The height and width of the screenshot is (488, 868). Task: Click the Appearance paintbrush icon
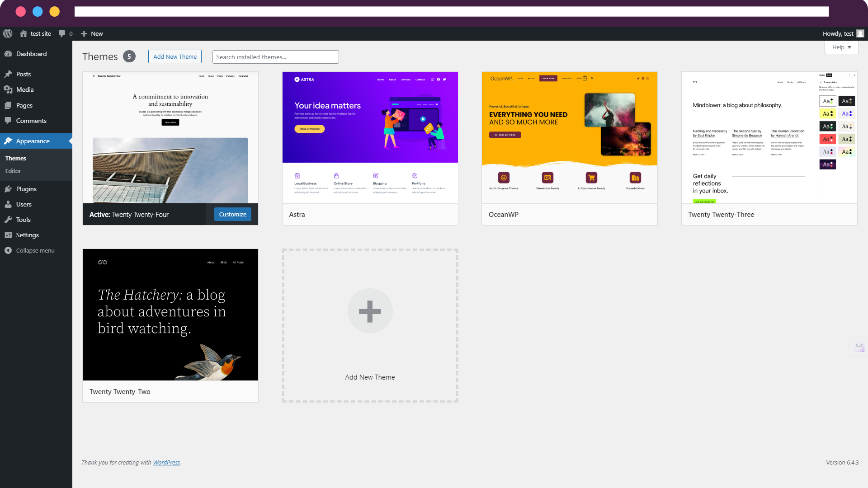click(8, 141)
